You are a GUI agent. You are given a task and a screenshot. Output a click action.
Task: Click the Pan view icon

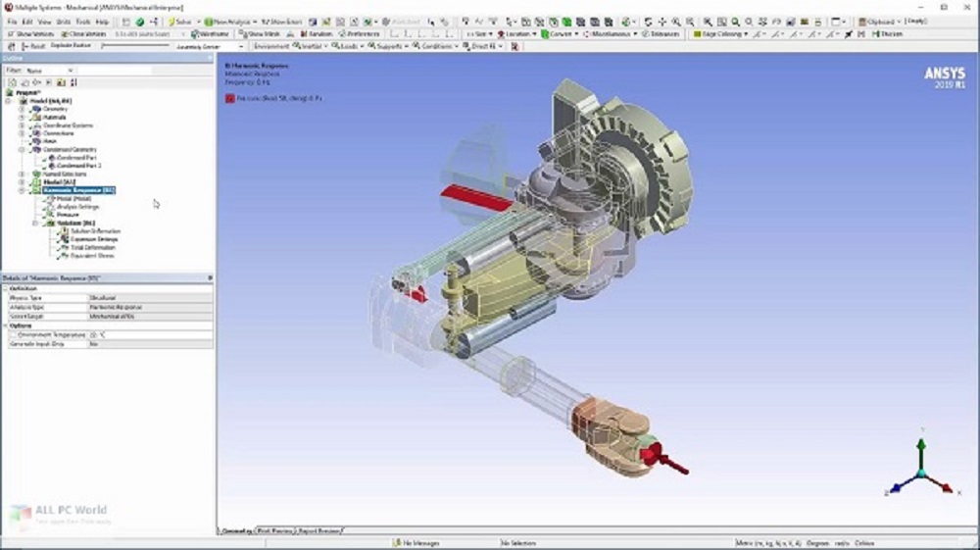click(x=661, y=22)
